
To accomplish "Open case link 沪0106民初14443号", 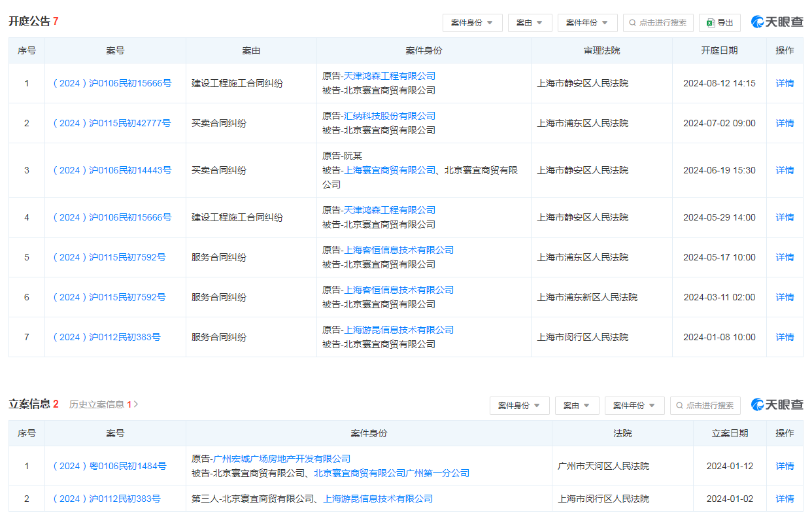I will [x=112, y=170].
